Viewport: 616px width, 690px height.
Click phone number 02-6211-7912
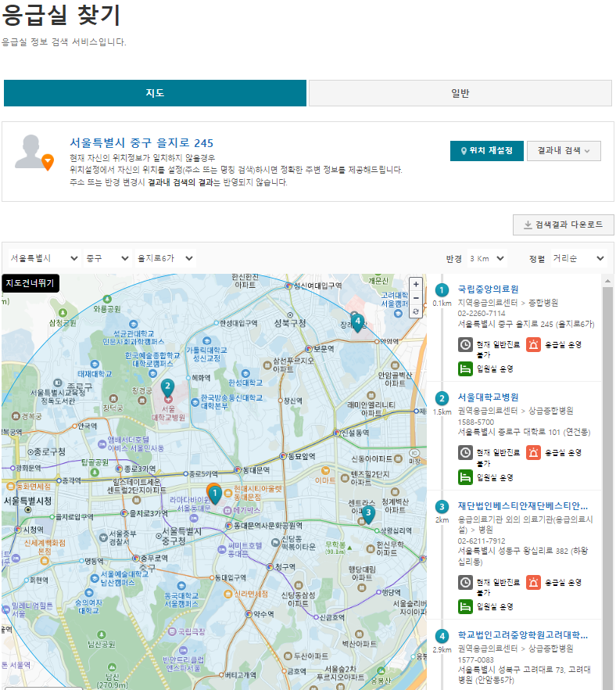click(482, 541)
